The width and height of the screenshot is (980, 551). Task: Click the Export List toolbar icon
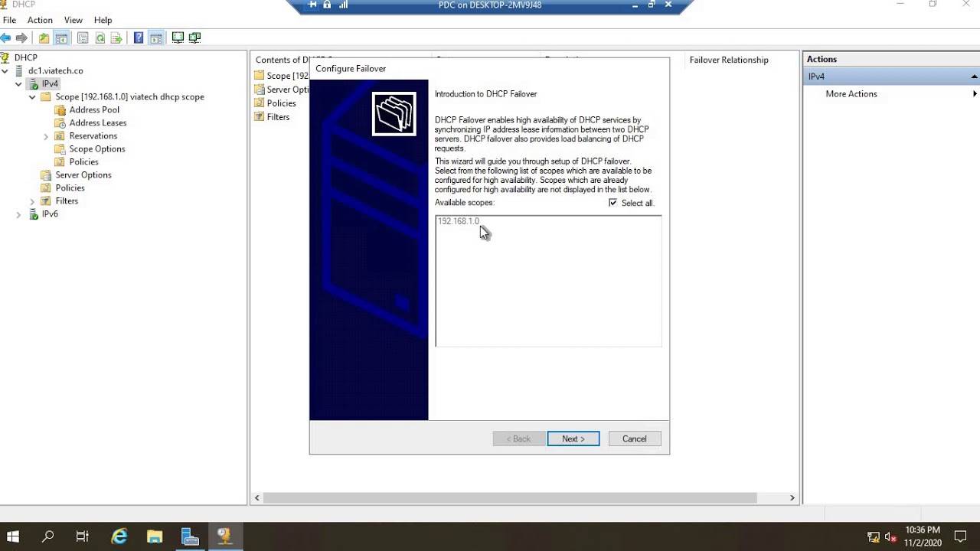click(117, 37)
